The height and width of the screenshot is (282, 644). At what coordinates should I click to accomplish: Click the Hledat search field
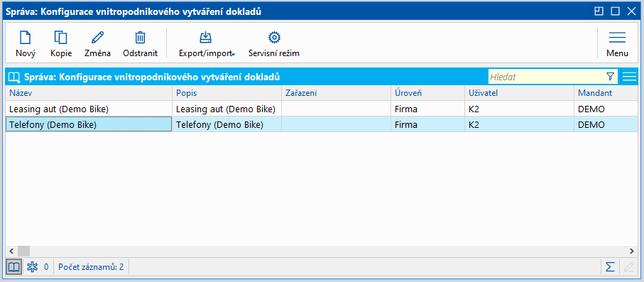click(546, 77)
